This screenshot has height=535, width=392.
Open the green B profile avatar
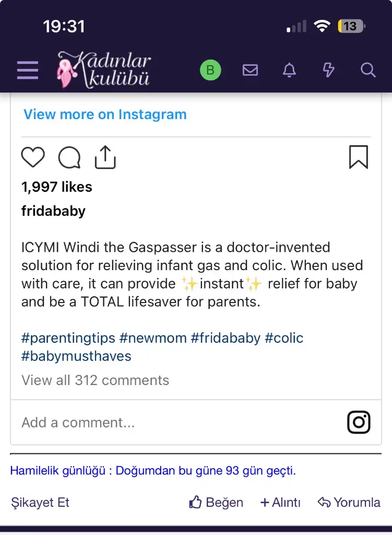[x=210, y=70]
